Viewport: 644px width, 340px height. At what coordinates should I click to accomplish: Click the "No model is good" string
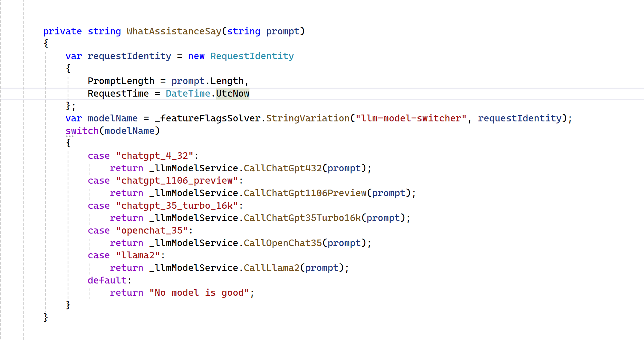pos(199,293)
